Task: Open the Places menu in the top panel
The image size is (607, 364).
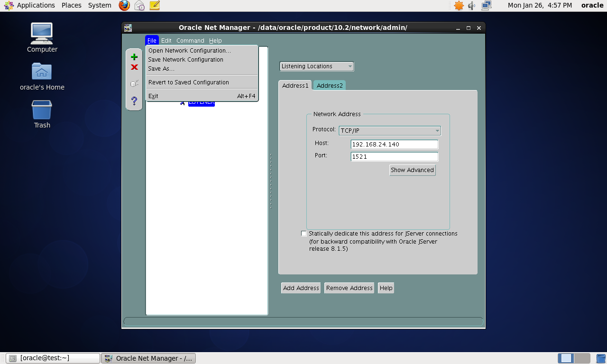Action: (x=71, y=5)
